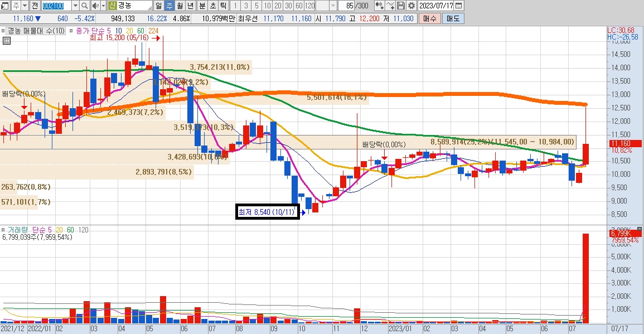
Task: Open chart settings gear icon
Action: 411,6
